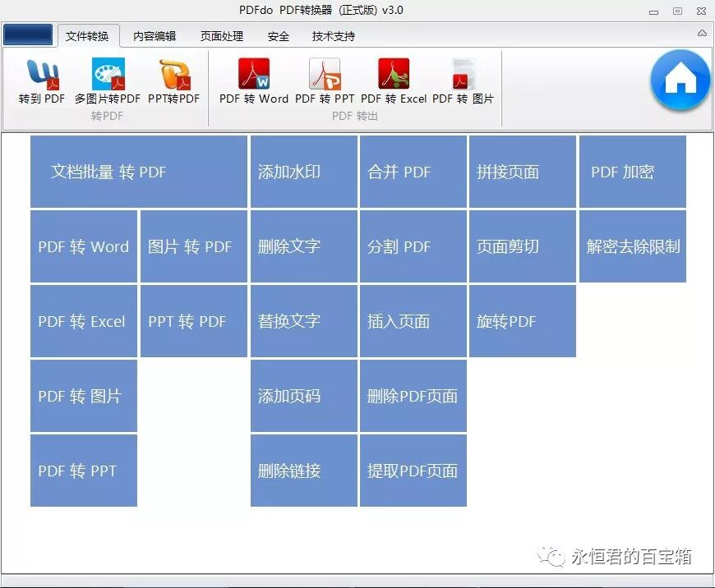Choose the PDF 转 PPT ribbon icon
Viewport: 715px width, 588px height.
click(x=324, y=82)
